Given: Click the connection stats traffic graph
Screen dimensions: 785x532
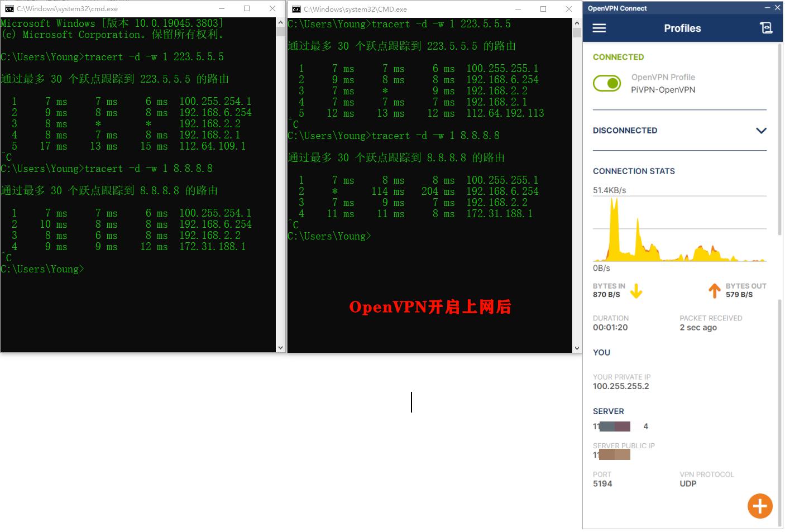Looking at the screenshot, I should 679,229.
